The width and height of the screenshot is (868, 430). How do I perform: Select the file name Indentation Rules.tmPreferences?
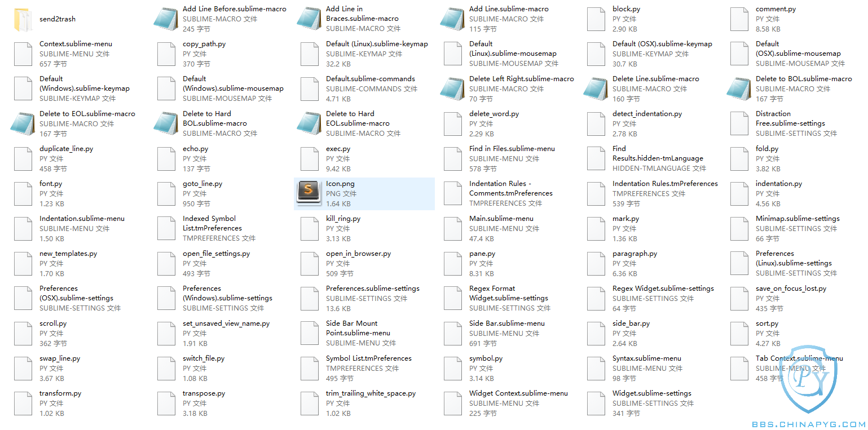click(x=665, y=184)
